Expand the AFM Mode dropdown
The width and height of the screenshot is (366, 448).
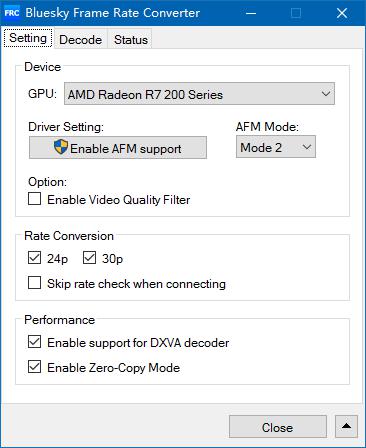pyautogui.click(x=276, y=147)
